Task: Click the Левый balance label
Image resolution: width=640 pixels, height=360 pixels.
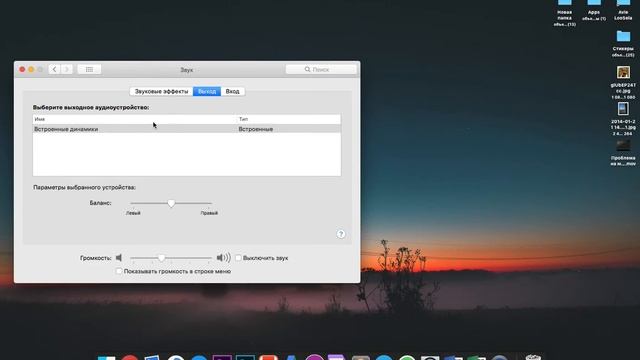Action: click(133, 213)
